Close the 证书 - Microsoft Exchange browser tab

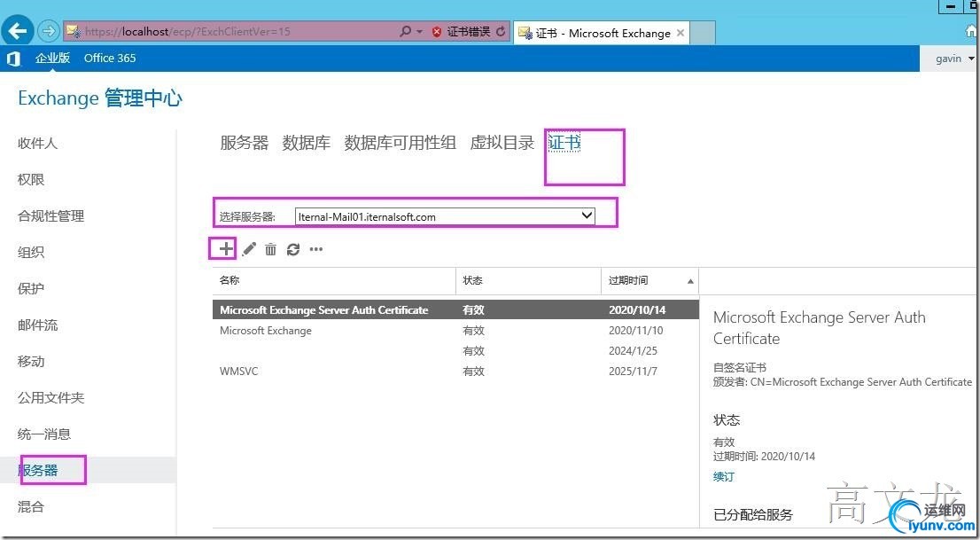coord(681,33)
